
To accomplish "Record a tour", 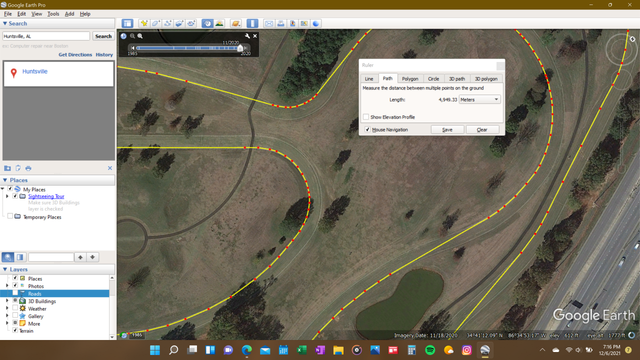I will 191,23.
